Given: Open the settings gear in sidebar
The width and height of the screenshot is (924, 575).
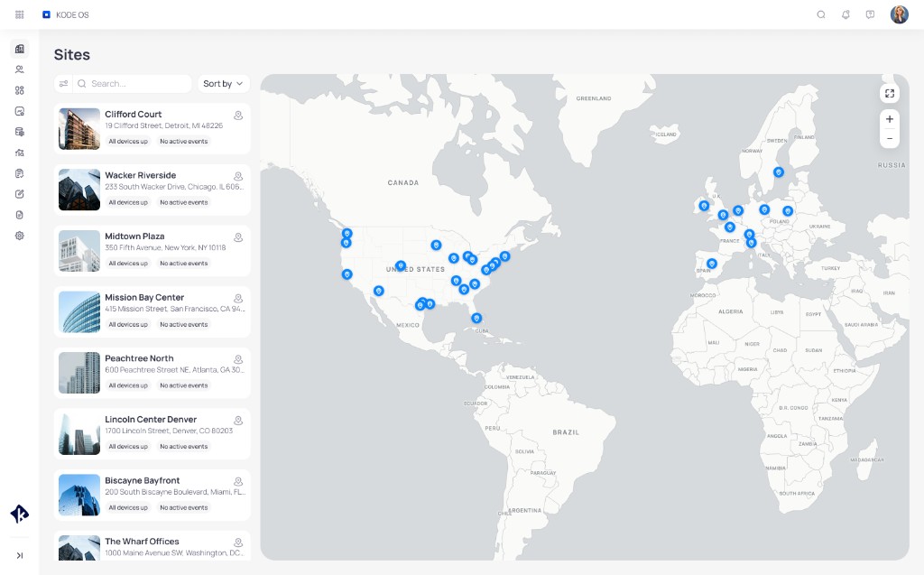Looking at the screenshot, I should pos(20,236).
